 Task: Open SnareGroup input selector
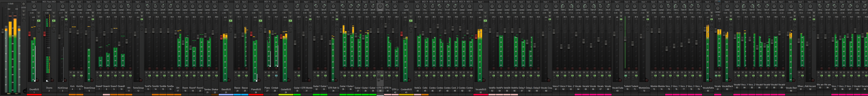[x=89, y=2]
